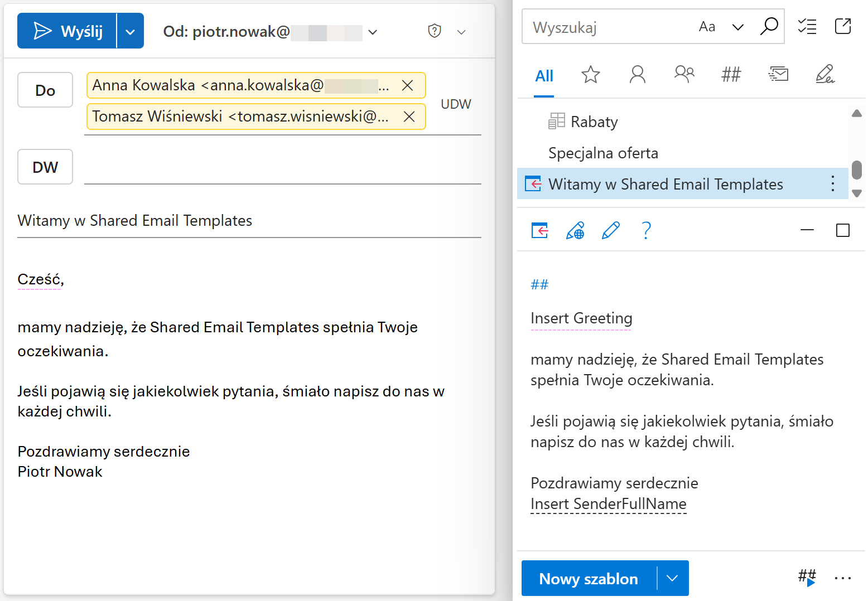Open panel in a separate window icon
This screenshot has height=601, width=868.
point(843,26)
